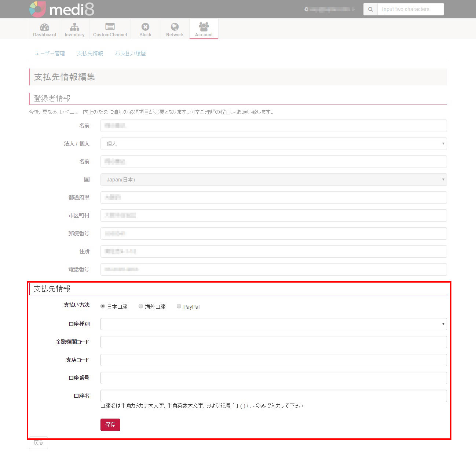This screenshot has width=476, height=460.
Task: Open the gear icon next to the username
Action: coord(307,9)
